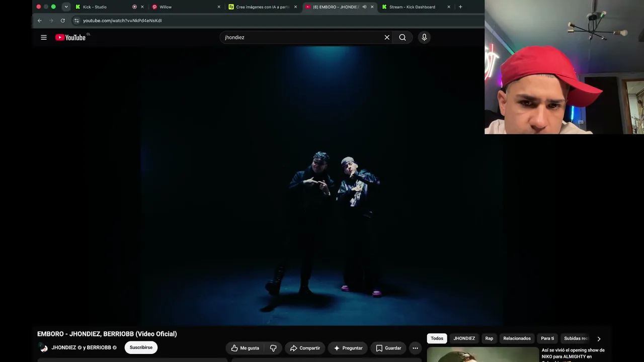Click the recommended video thumbnail in sidebar
This screenshot has height=362, width=644.
point(483,354)
